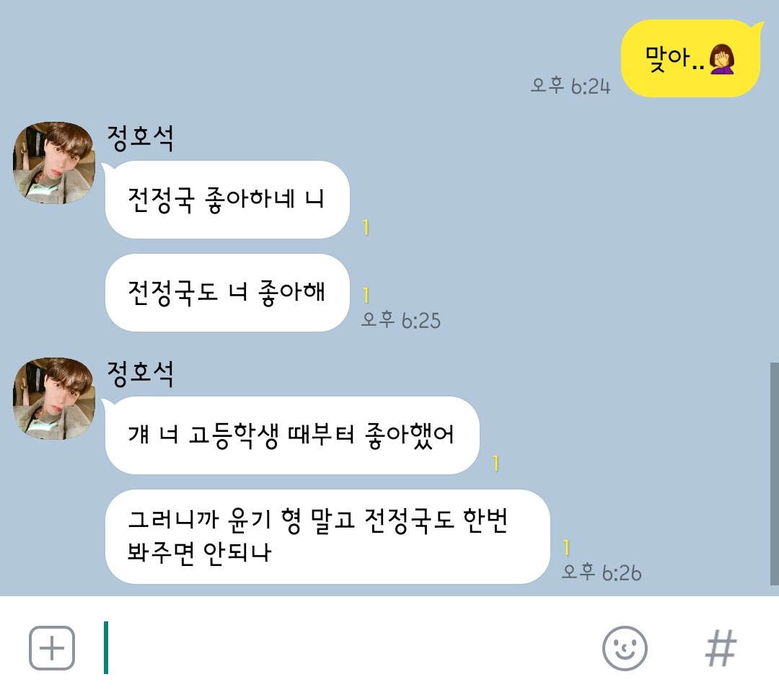The image size is (779, 700).
Task: Click the second 정호석 sender name
Action: (x=141, y=373)
